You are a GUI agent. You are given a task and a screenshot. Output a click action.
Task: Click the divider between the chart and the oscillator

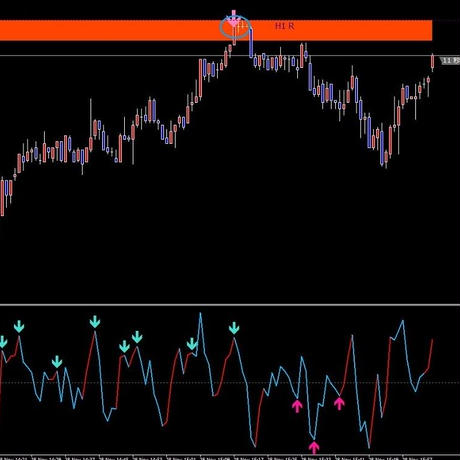(230, 305)
